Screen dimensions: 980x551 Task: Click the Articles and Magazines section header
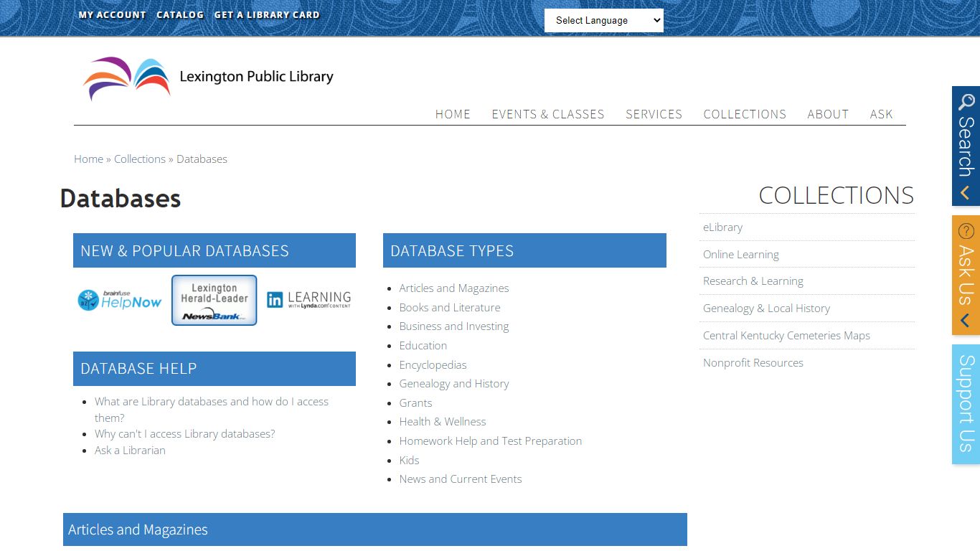[375, 529]
